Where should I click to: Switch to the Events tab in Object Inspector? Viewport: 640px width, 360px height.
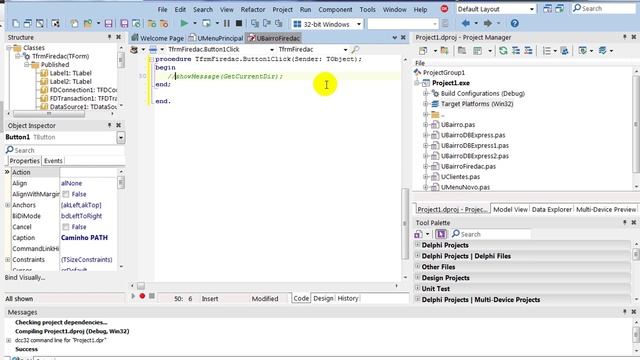pos(53,161)
